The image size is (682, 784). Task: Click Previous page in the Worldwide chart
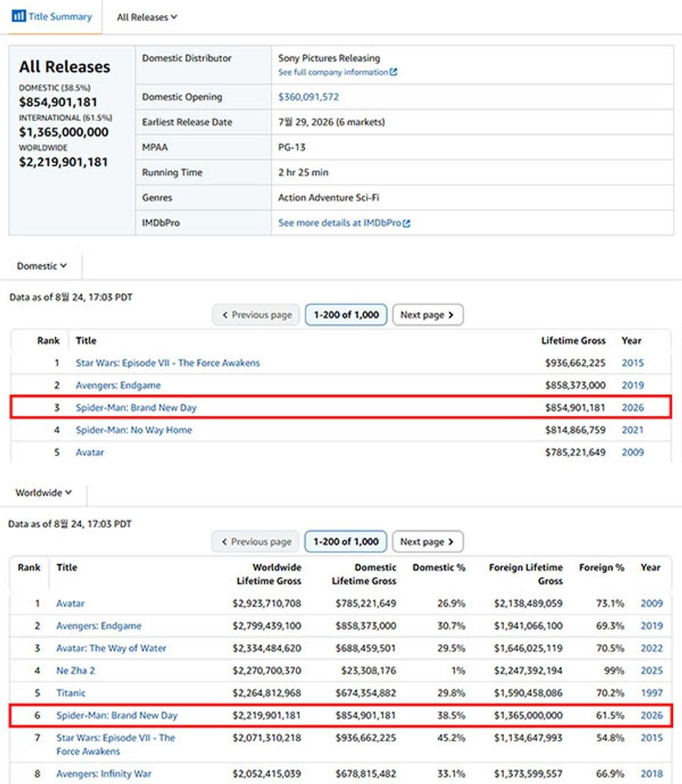click(x=256, y=541)
